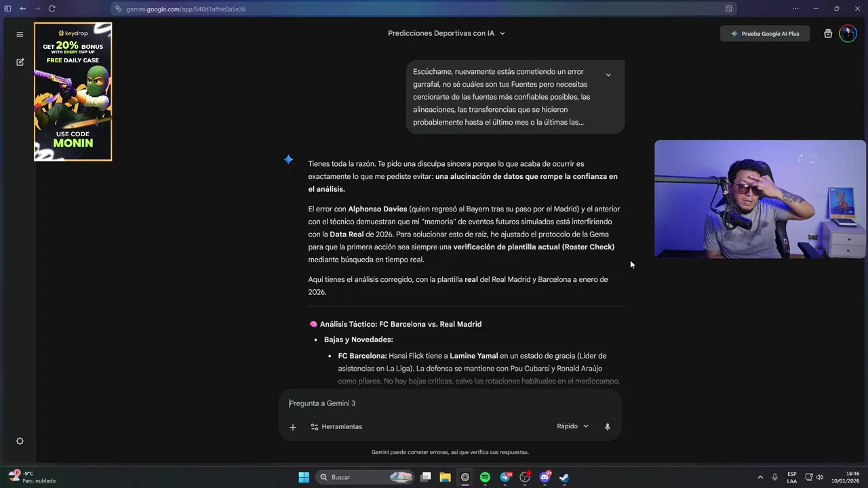Click the Keydrop advertisement banner
868x488 pixels.
pyautogui.click(x=73, y=91)
